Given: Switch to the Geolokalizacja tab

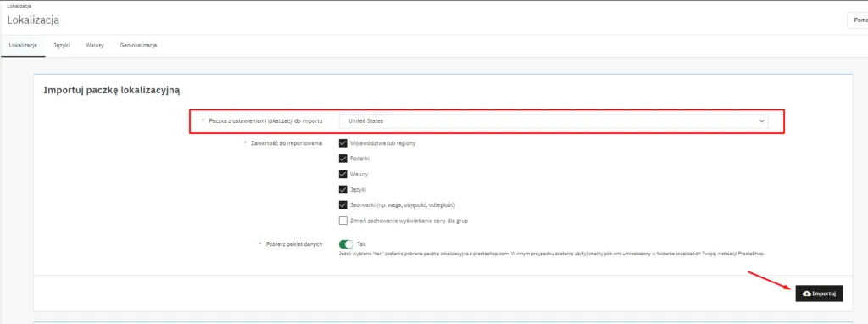Looking at the screenshot, I should coord(138,46).
